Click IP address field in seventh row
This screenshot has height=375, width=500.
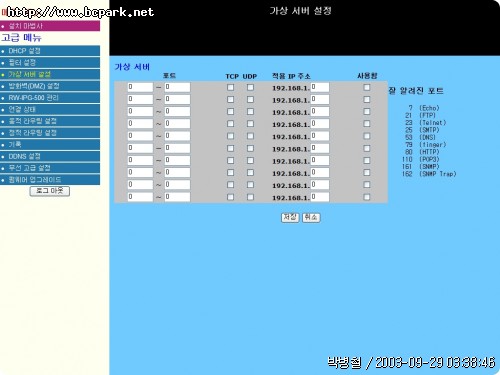(320, 160)
